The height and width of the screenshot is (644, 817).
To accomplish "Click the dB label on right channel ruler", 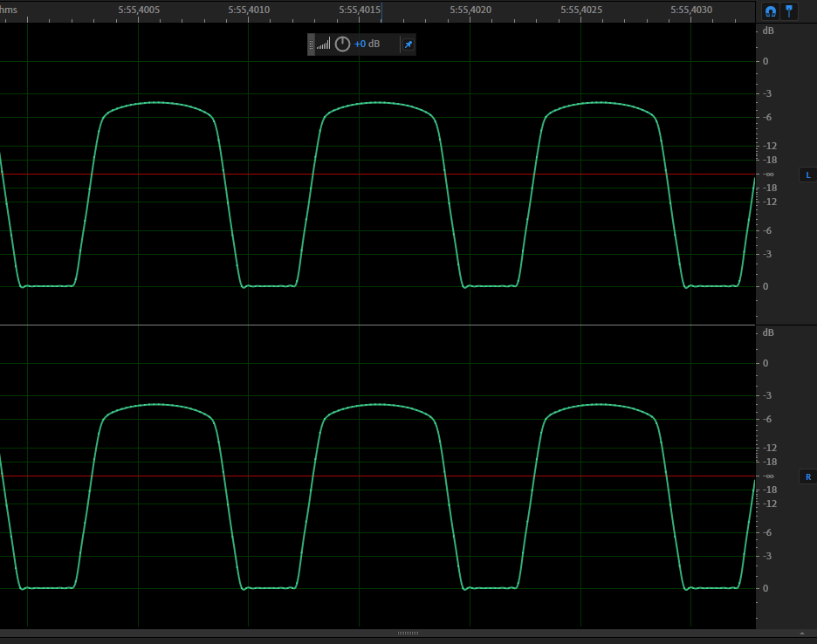I will (768, 332).
